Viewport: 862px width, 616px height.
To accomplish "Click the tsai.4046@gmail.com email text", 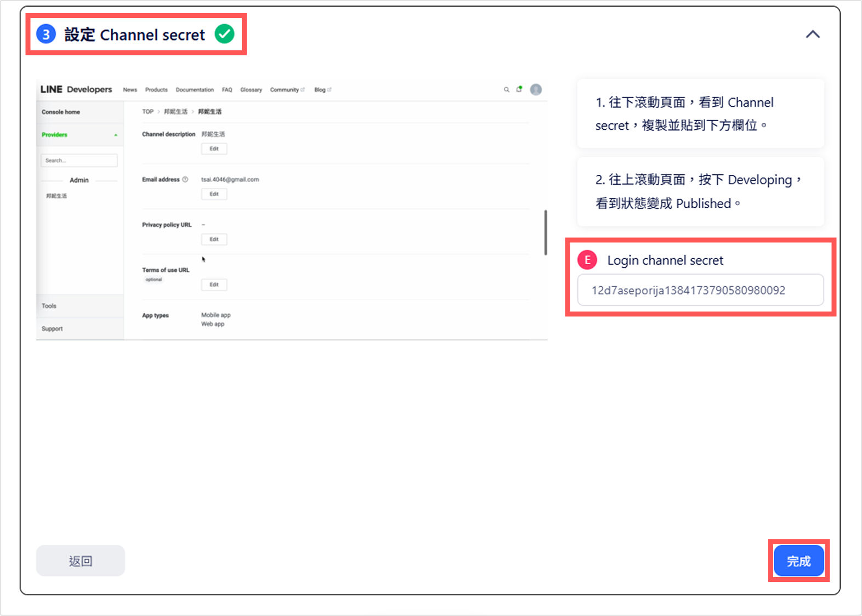I will [x=230, y=180].
